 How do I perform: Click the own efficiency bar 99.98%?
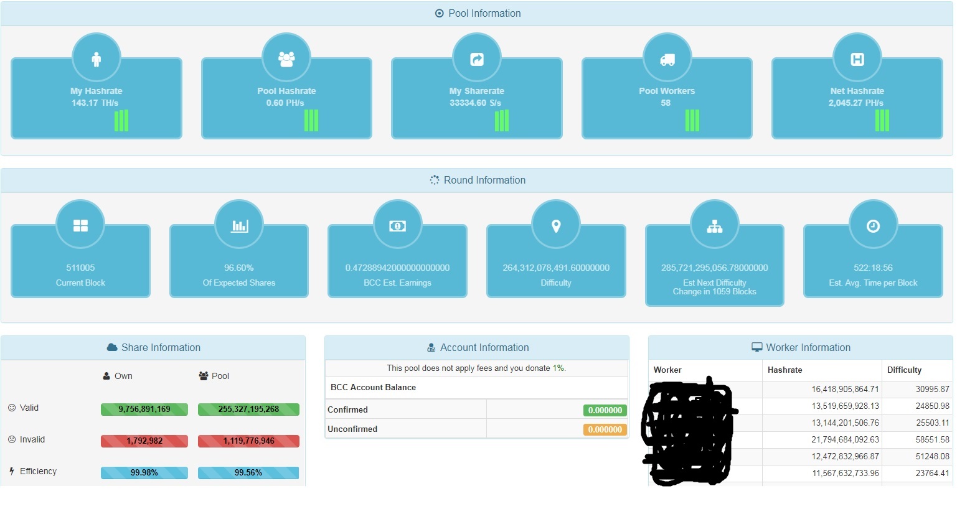[x=144, y=472]
